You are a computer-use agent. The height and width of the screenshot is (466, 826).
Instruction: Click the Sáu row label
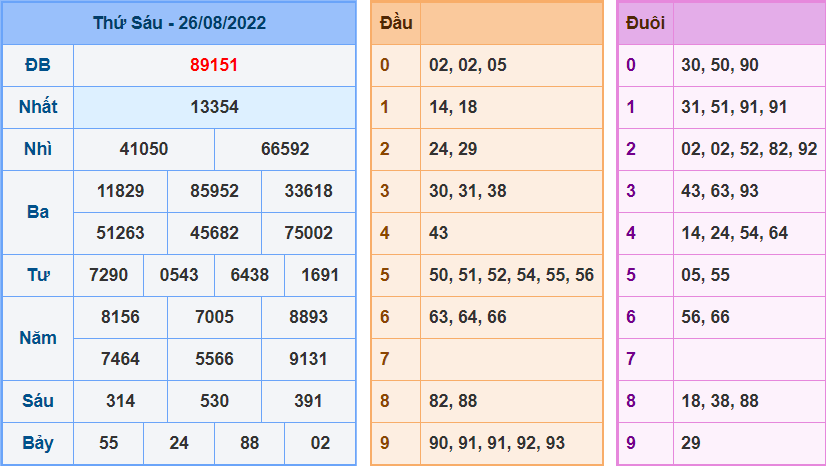pyautogui.click(x=38, y=401)
